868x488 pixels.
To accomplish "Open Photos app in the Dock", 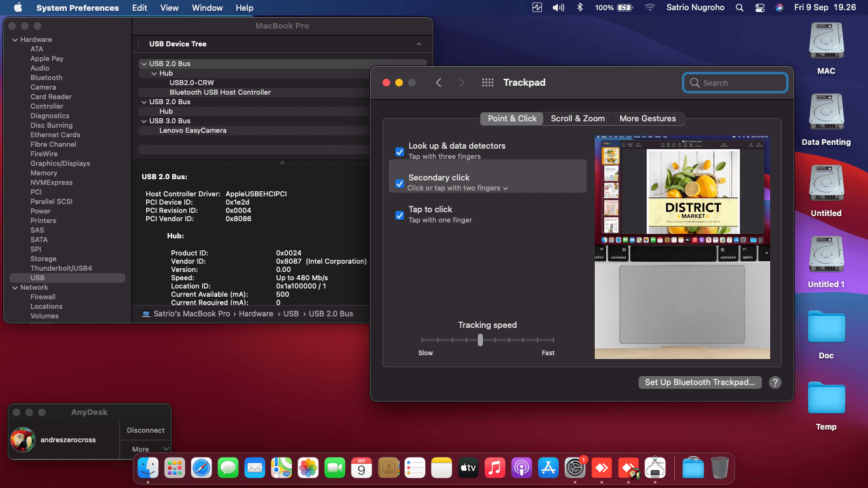I will [x=308, y=468].
